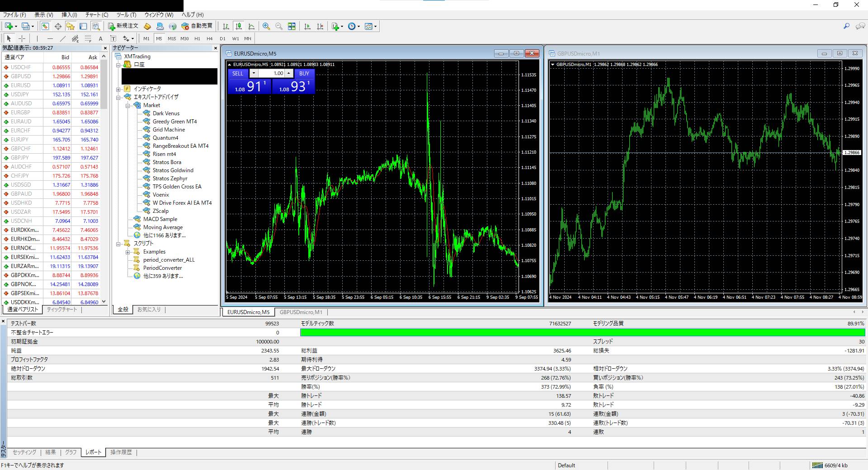Switch timeframe to D1
This screenshot has width=868, height=470.
(222, 38)
